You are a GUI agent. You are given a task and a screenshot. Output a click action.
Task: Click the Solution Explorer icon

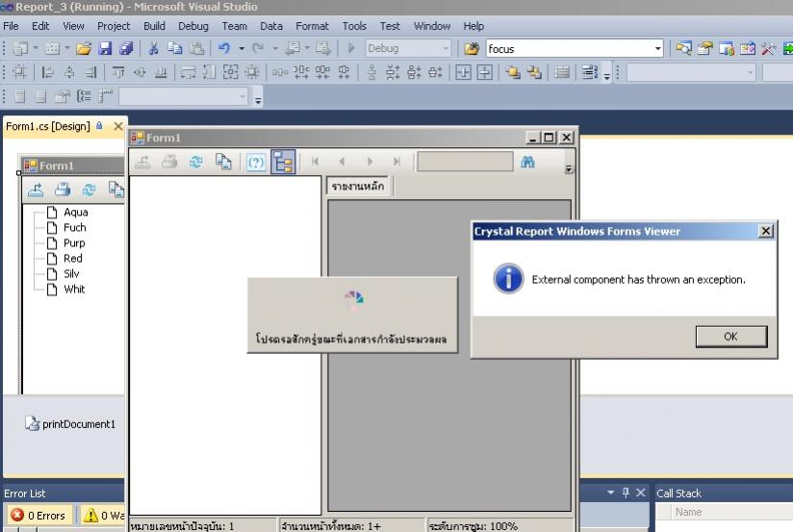click(683, 48)
